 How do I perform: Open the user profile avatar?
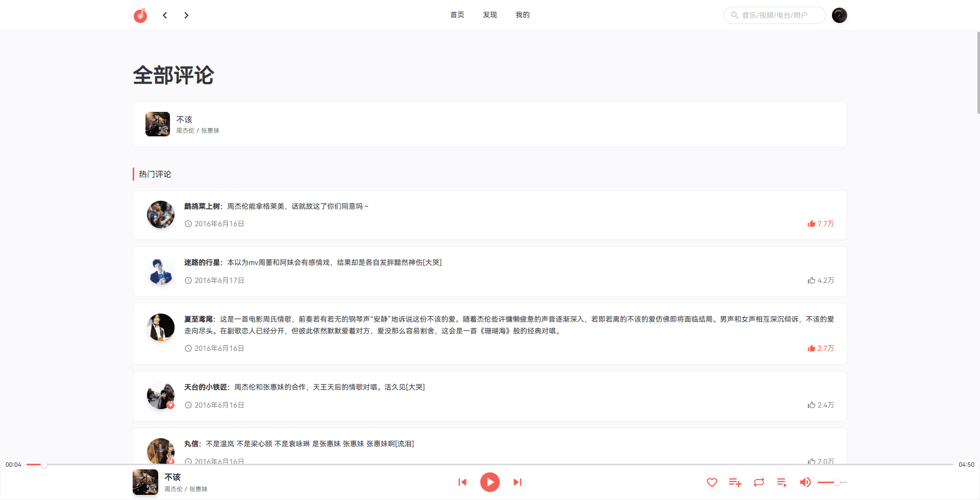click(x=840, y=15)
